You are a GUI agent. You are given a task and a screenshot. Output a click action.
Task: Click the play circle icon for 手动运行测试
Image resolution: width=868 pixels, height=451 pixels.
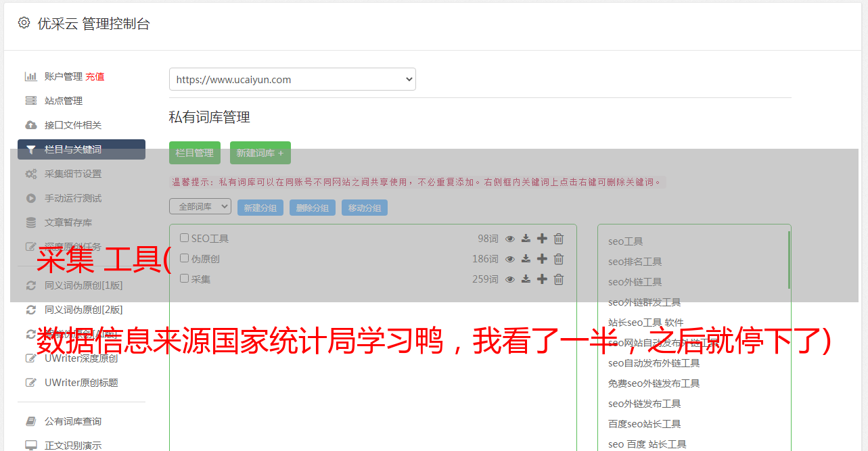(31, 198)
